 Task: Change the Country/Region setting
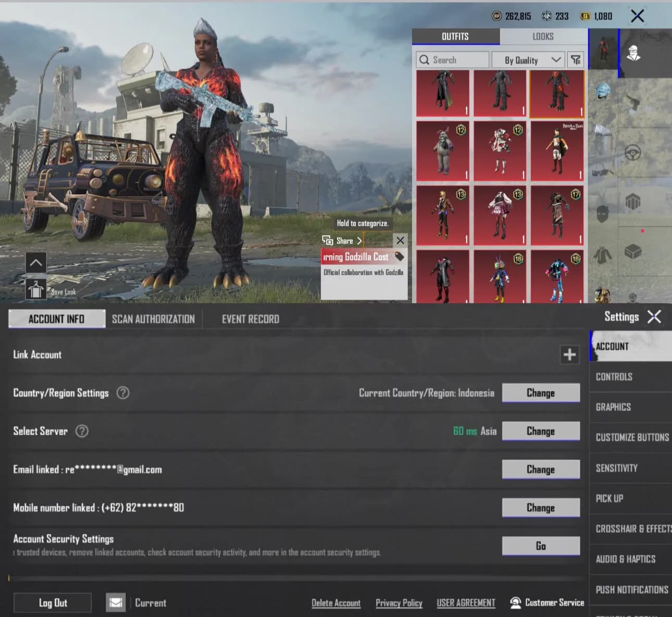[541, 393]
